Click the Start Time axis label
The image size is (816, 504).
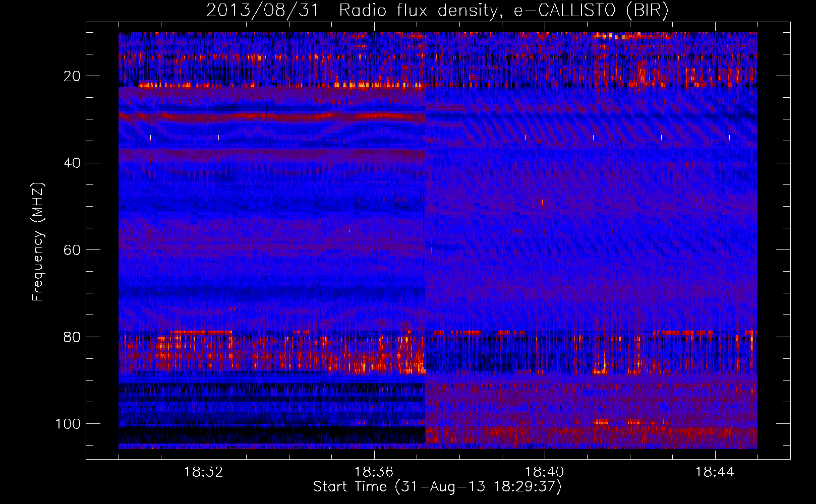point(437,487)
